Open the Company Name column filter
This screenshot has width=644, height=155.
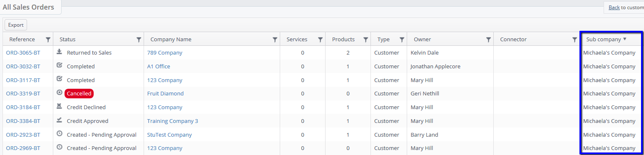[275, 40]
